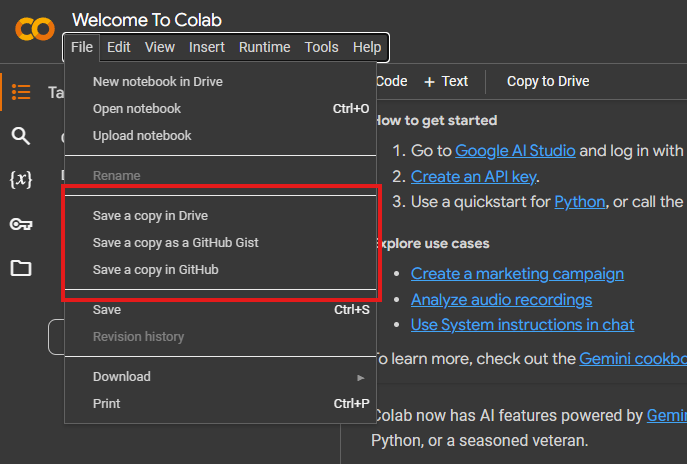Click the Colab logo icon
Image resolution: width=687 pixels, height=464 pixels.
35,29
